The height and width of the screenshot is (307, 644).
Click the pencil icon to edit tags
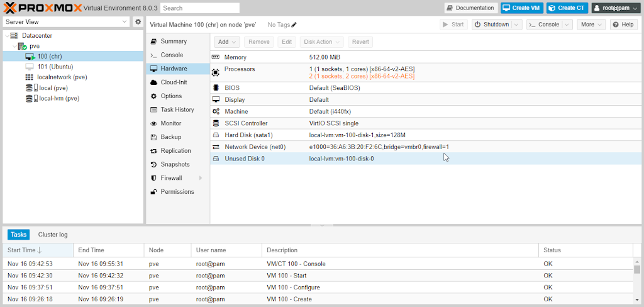[x=294, y=25]
